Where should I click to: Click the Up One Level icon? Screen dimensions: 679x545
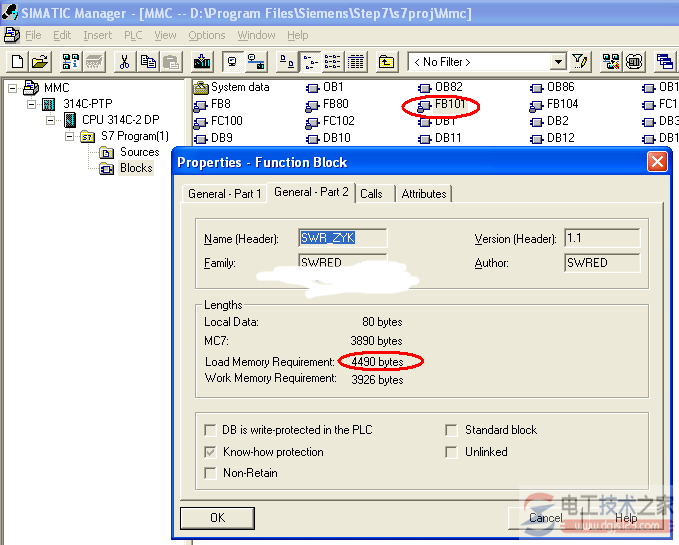(x=386, y=62)
